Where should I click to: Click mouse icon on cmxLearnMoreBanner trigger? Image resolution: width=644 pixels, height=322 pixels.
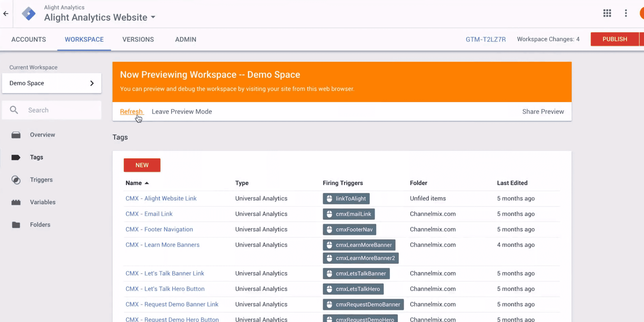point(329,245)
